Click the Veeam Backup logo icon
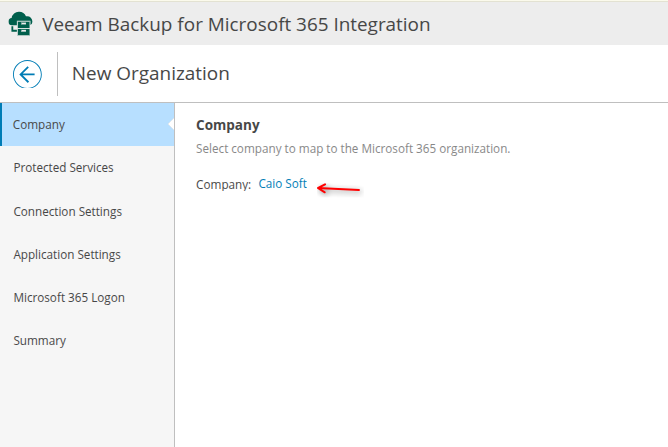The image size is (668, 447). pyautogui.click(x=20, y=23)
